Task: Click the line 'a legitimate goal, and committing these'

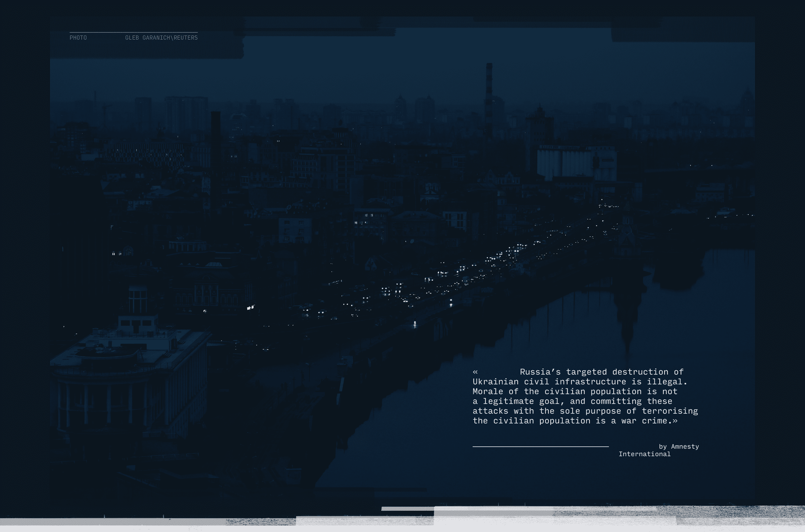Action: (x=572, y=401)
